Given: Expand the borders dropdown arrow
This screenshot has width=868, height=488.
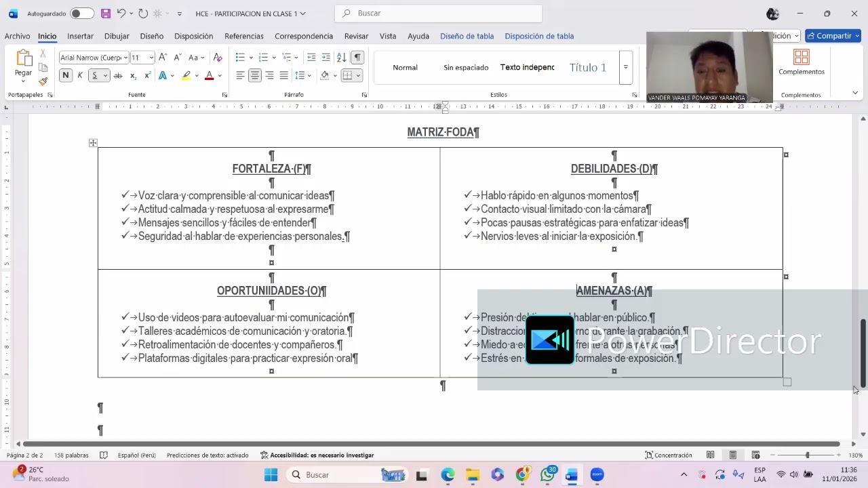Looking at the screenshot, I should pyautogui.click(x=359, y=75).
